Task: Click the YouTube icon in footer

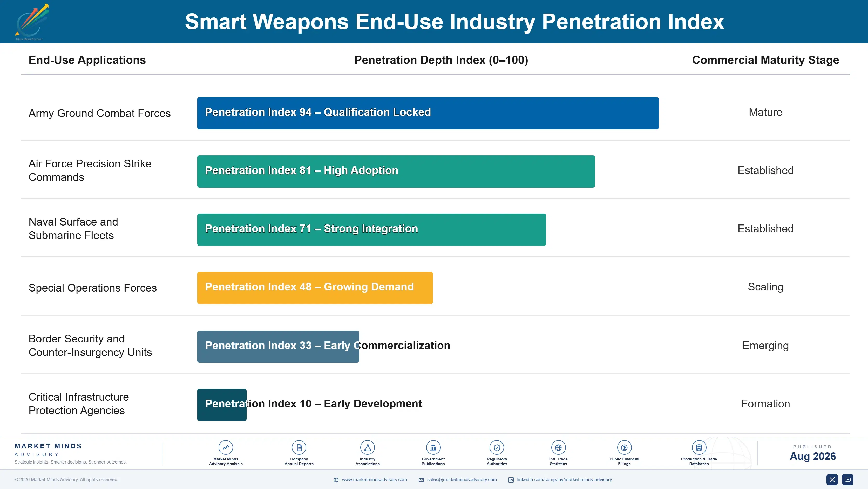Action: (848, 480)
